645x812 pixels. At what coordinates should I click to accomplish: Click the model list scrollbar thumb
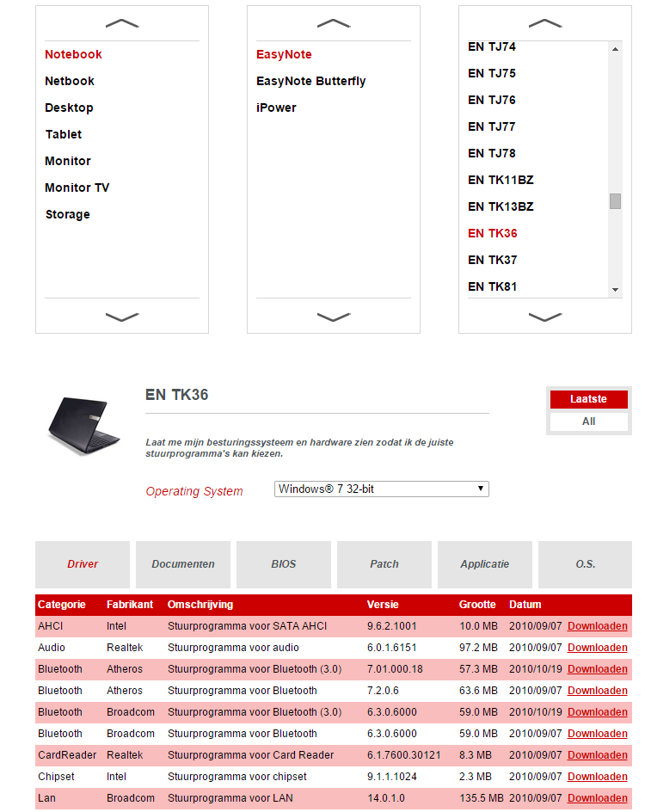(x=615, y=201)
